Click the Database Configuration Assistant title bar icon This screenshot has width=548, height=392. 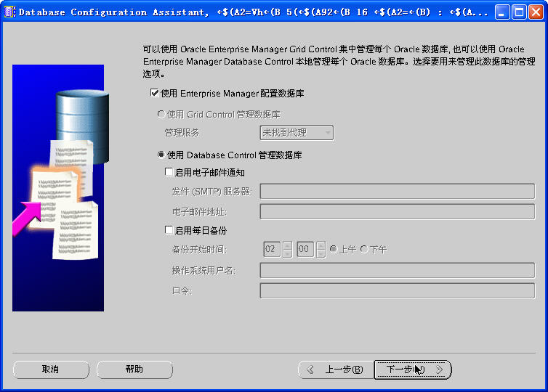click(9, 12)
